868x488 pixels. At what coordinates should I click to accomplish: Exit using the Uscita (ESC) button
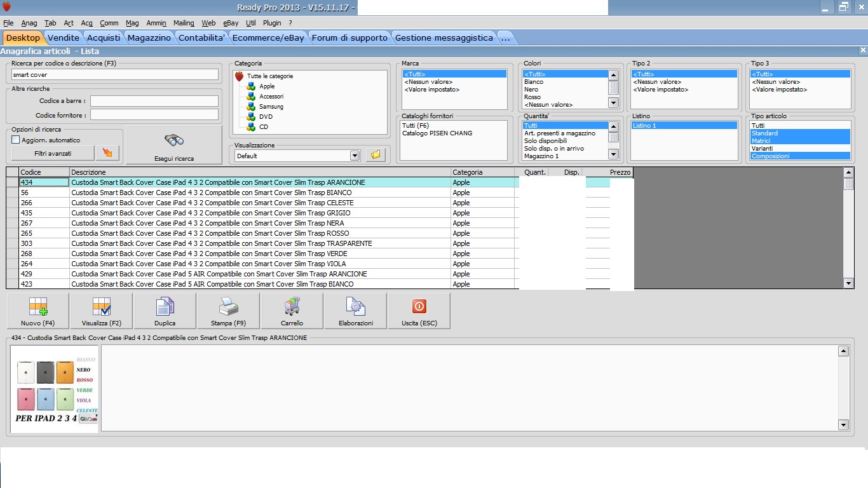[419, 311]
